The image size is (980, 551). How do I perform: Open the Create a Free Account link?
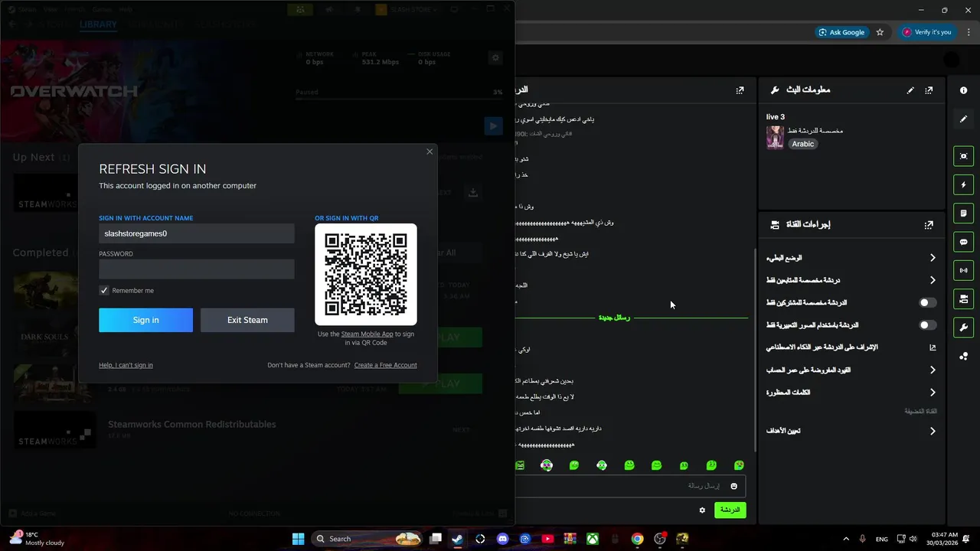pos(385,365)
